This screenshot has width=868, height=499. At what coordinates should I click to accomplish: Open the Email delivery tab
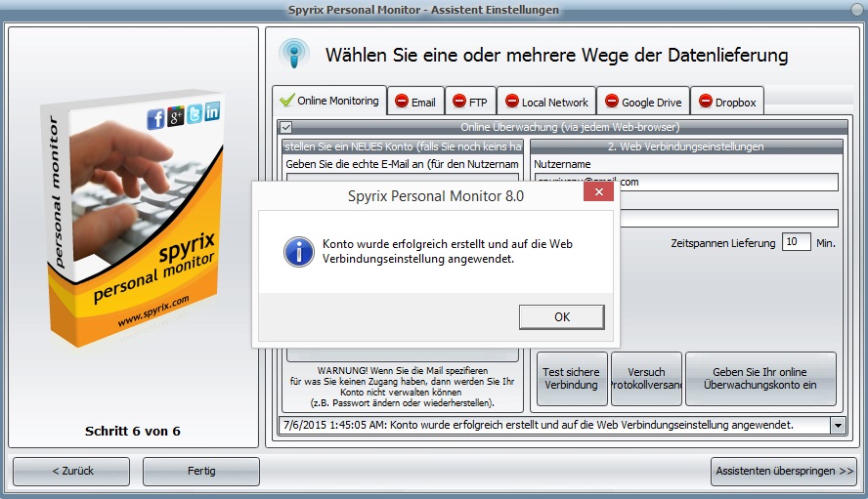tap(415, 102)
